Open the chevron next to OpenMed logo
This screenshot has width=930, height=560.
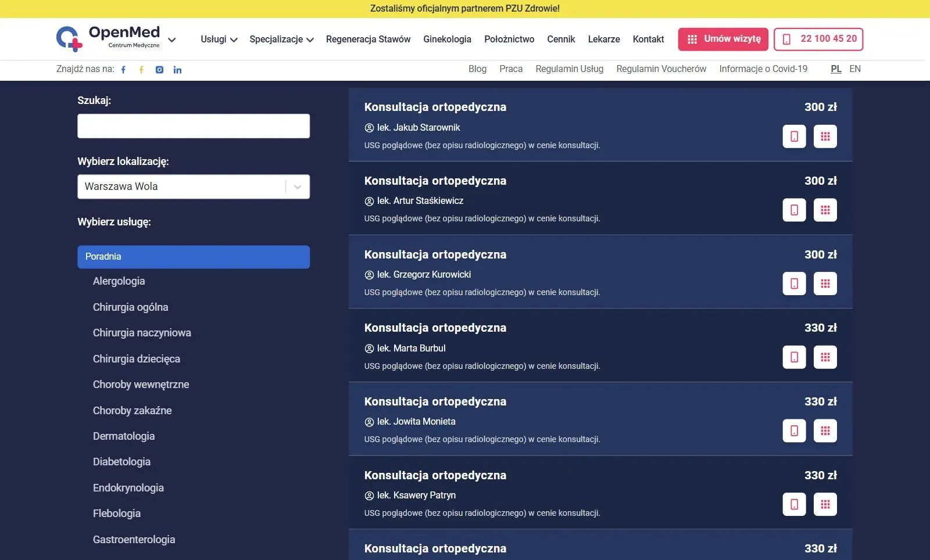(x=172, y=40)
